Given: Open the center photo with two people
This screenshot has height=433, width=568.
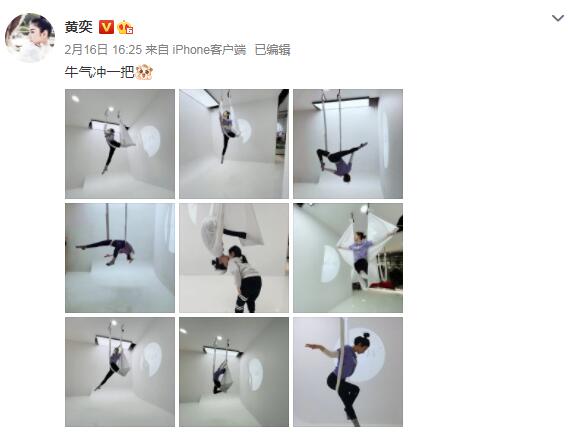Looking at the screenshot, I should click(234, 258).
